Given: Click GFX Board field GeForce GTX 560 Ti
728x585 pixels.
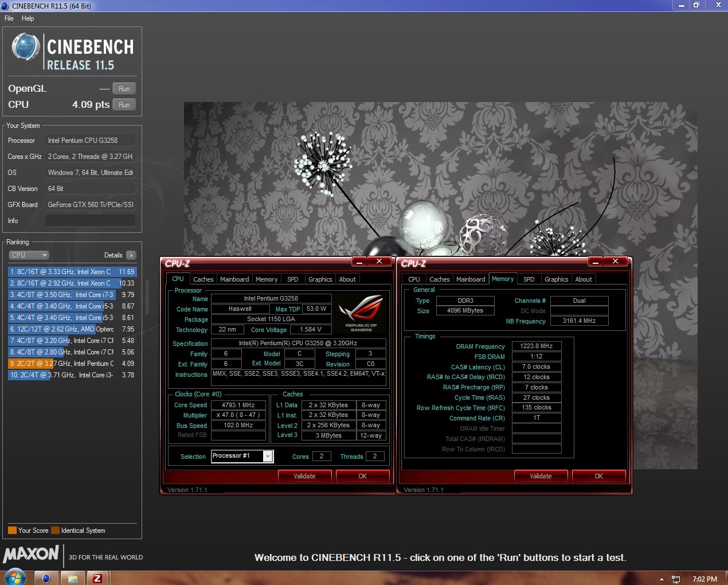Looking at the screenshot, I should [91, 205].
